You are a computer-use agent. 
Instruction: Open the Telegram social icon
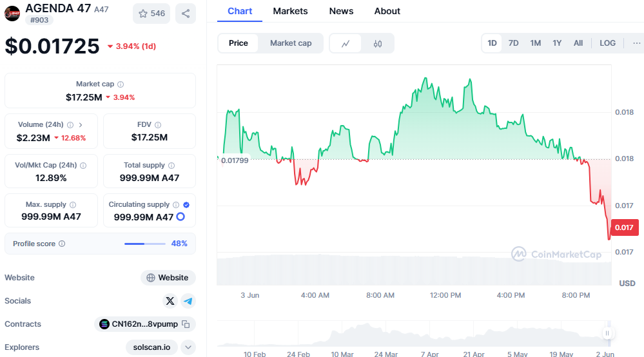(x=188, y=301)
